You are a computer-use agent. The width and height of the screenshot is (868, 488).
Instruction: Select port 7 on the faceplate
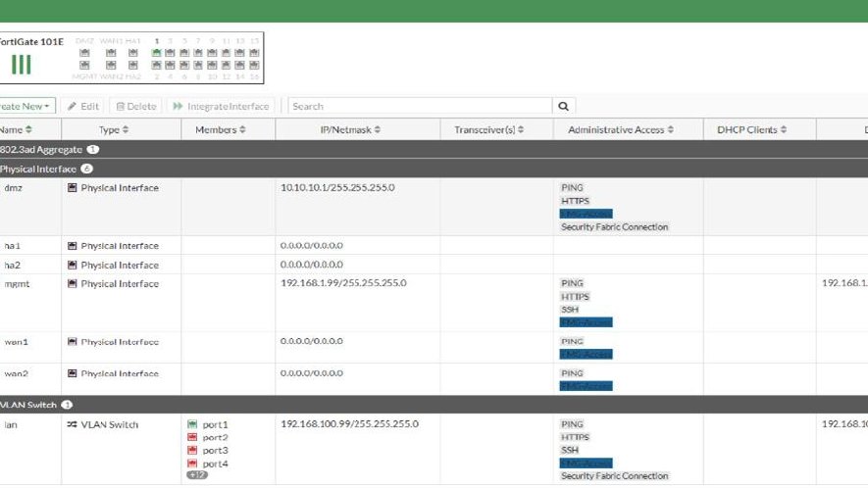(197, 53)
